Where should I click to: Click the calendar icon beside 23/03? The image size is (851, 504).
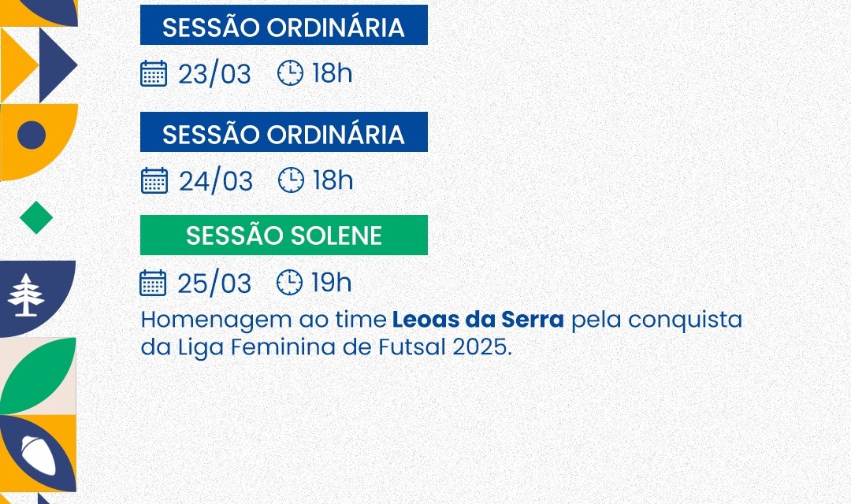click(154, 73)
